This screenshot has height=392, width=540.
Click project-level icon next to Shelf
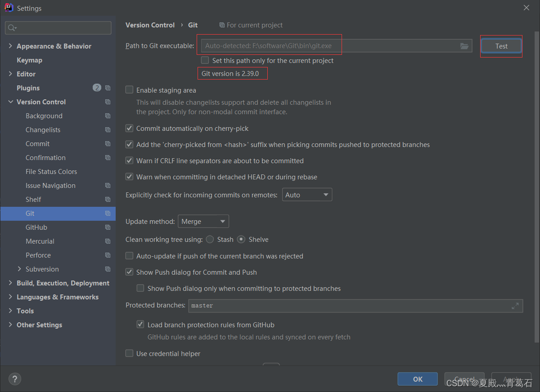click(x=108, y=200)
